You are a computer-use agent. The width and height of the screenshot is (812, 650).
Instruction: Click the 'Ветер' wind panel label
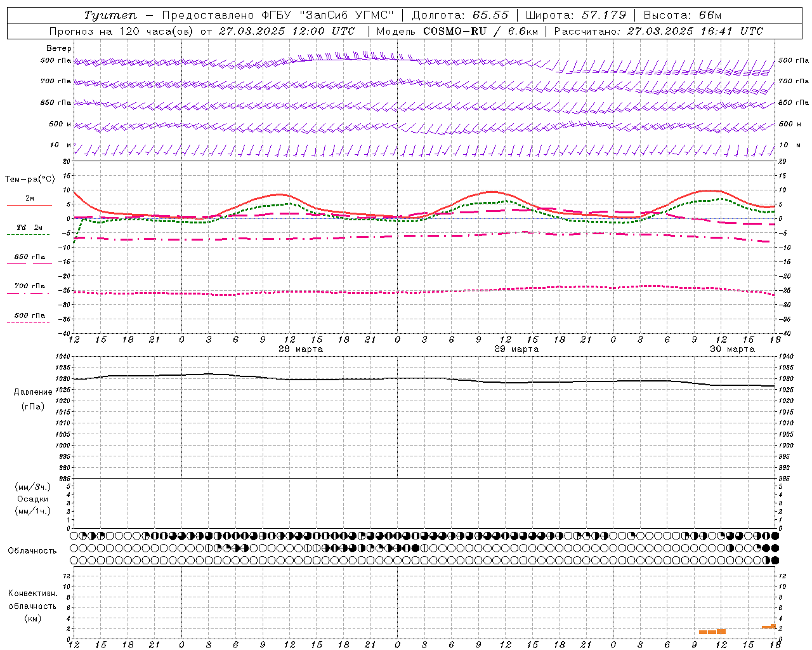[59, 48]
